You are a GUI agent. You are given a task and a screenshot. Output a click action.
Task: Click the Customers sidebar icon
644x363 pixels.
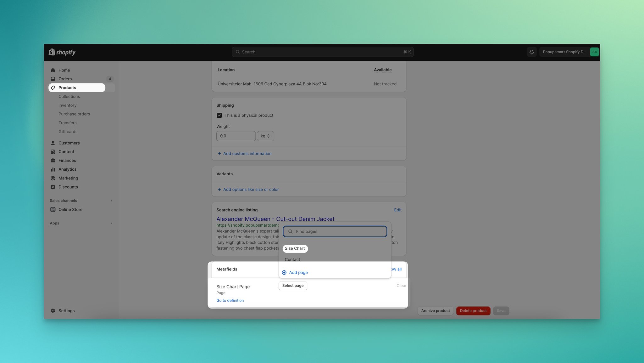click(53, 143)
